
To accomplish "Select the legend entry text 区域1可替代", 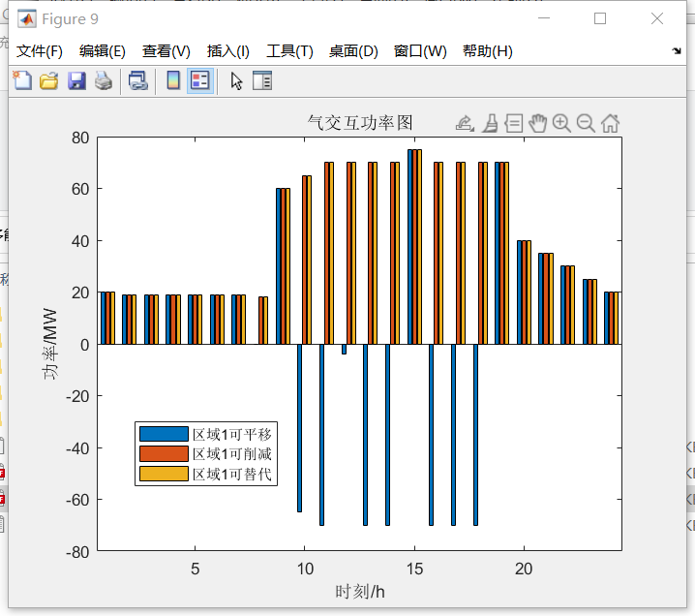I will pyautogui.click(x=232, y=474).
